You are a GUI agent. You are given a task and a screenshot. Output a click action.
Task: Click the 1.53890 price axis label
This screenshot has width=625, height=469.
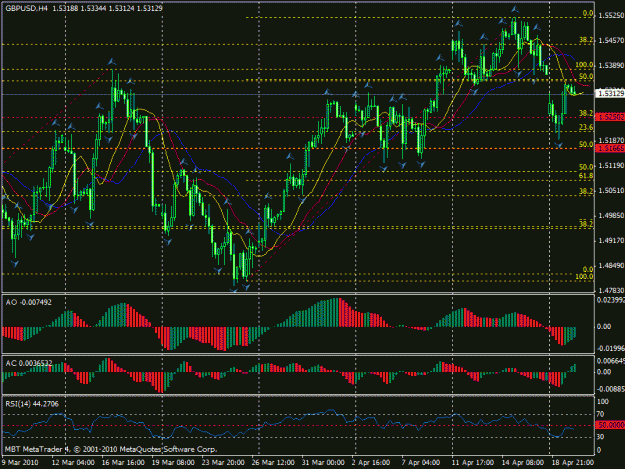coord(611,65)
